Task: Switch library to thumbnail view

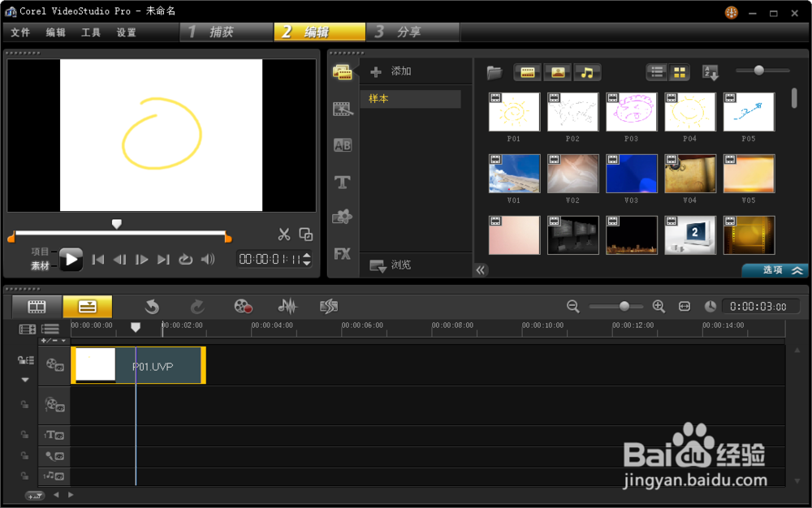Action: tap(680, 72)
